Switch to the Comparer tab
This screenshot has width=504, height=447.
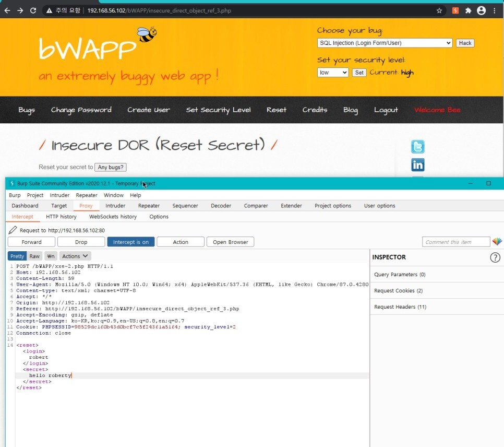click(x=256, y=206)
